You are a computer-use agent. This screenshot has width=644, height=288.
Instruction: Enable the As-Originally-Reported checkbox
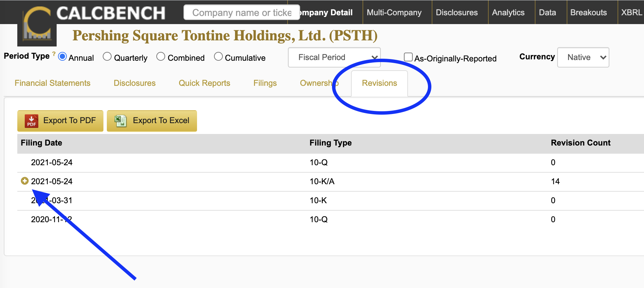pos(408,57)
